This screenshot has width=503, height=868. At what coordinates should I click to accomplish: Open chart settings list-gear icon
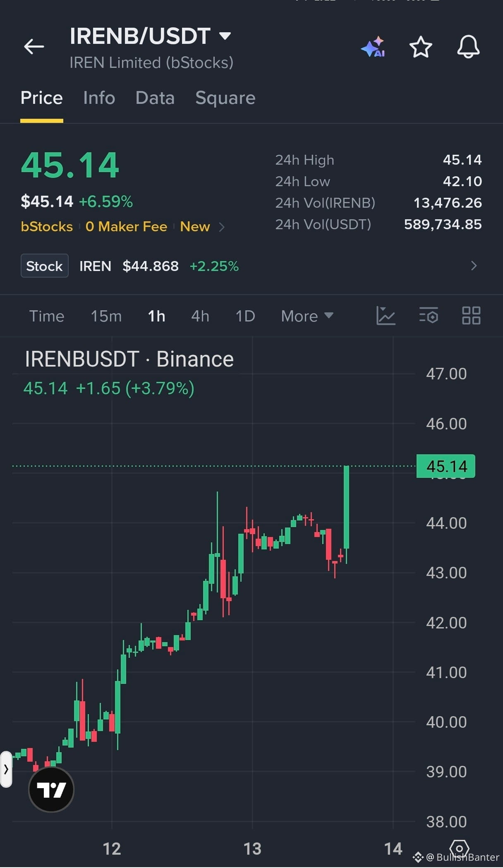pos(429,316)
